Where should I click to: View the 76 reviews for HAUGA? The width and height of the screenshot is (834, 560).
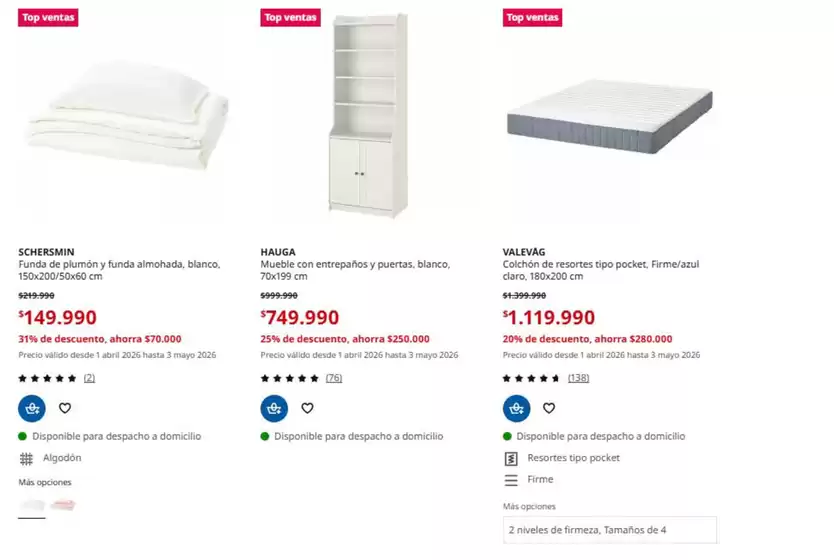[334, 378]
